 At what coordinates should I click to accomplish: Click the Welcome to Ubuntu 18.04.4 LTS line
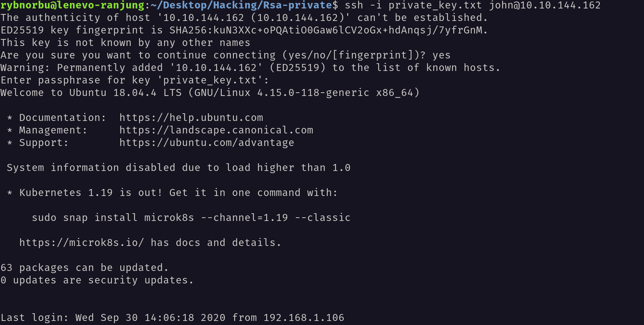(x=210, y=93)
